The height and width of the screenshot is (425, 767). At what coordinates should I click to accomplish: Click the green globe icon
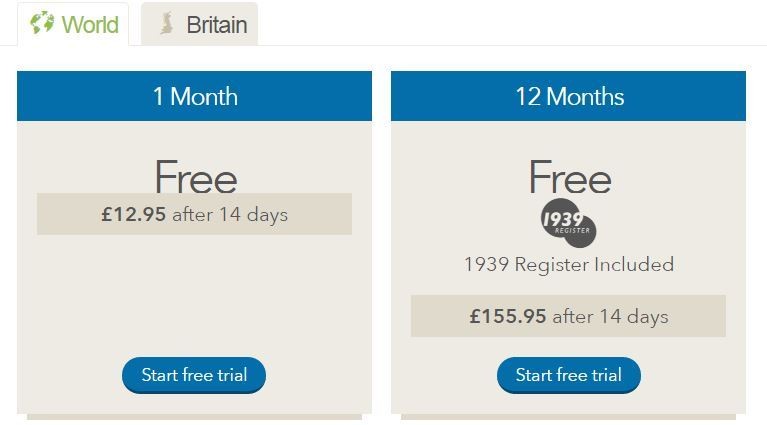(42, 22)
